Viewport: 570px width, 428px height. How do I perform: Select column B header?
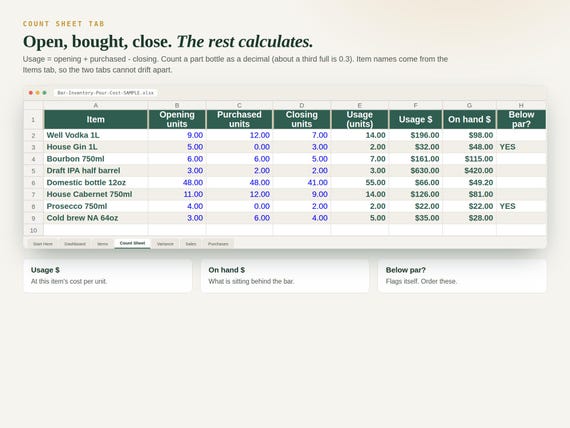tap(177, 105)
